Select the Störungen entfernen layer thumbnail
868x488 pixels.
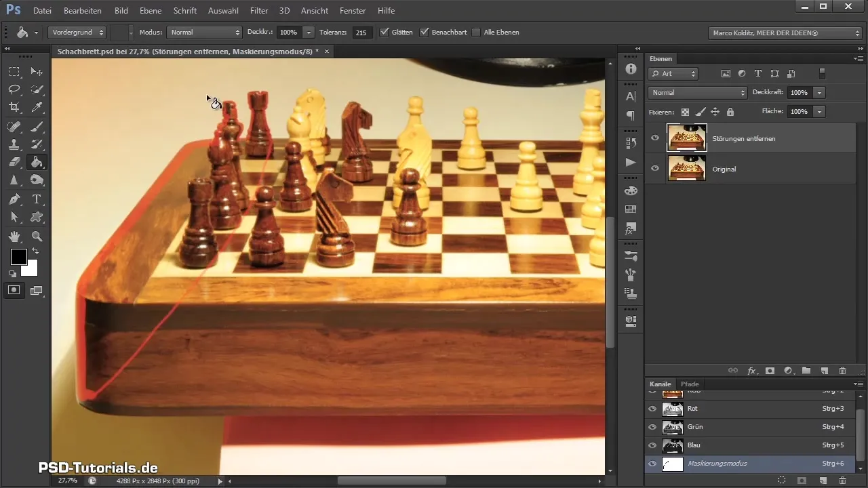point(687,138)
